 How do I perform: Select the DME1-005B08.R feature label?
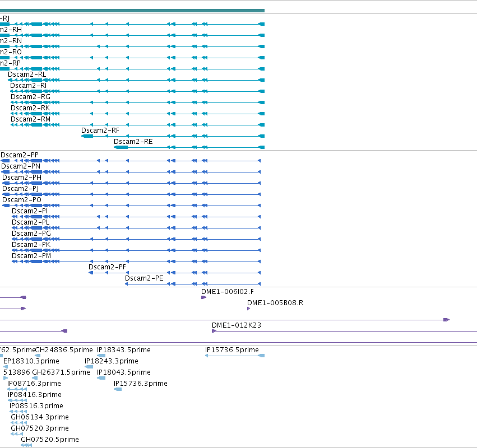click(275, 304)
